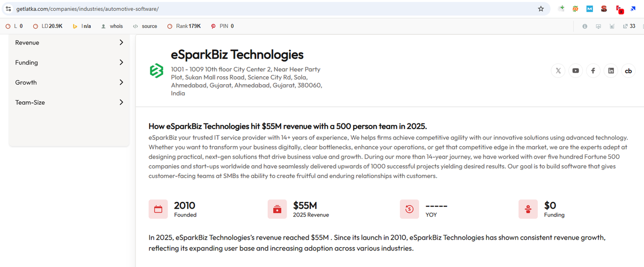
Task: Open eSparkBiz Facebook page icon
Action: coord(593,71)
